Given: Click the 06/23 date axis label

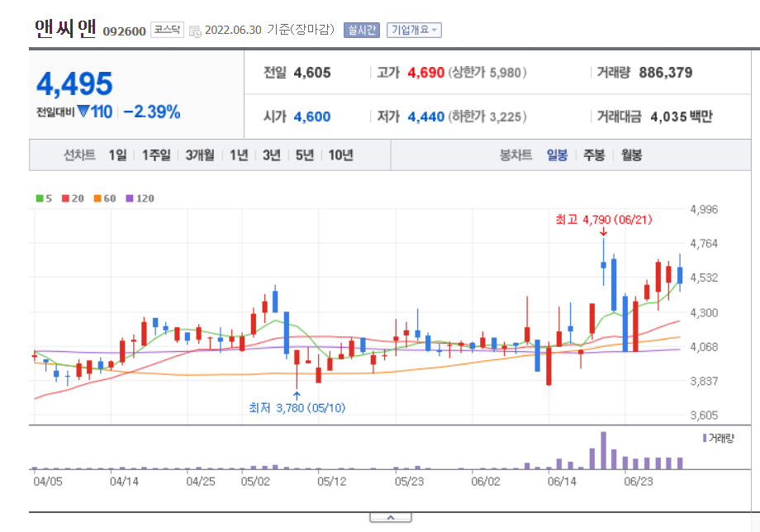Looking at the screenshot, I should [x=639, y=482].
